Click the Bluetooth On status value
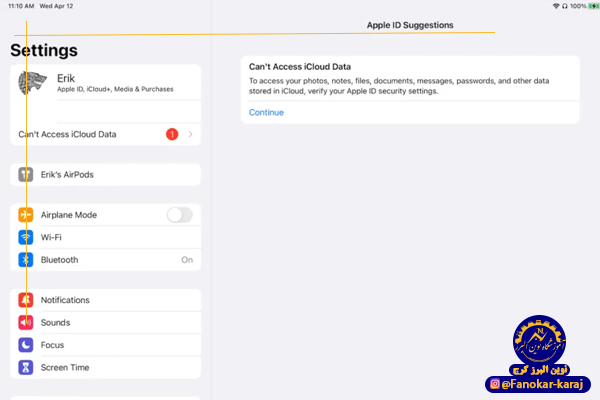The image size is (600, 400). tap(187, 260)
